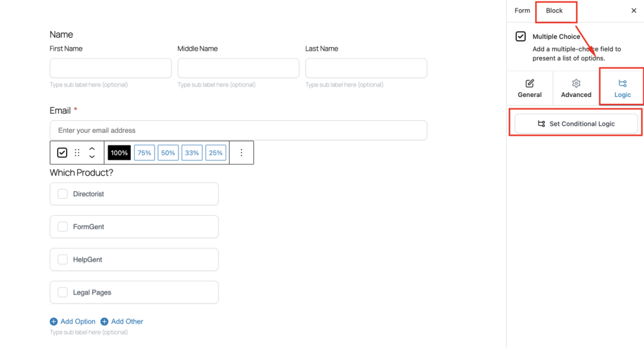Image resolution: width=644 pixels, height=348 pixels.
Task: Click the Set Conditional Logic button
Action: [x=576, y=124]
